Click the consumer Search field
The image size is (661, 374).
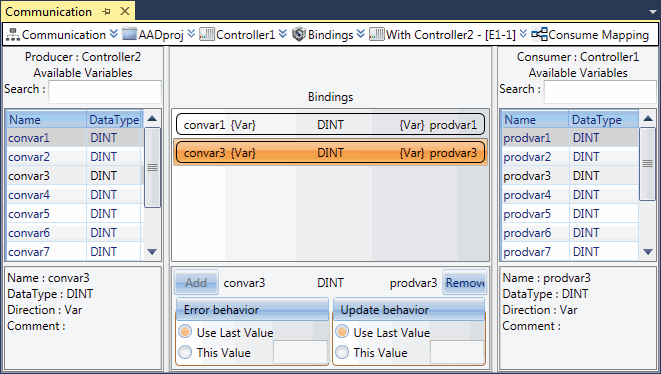[600, 91]
